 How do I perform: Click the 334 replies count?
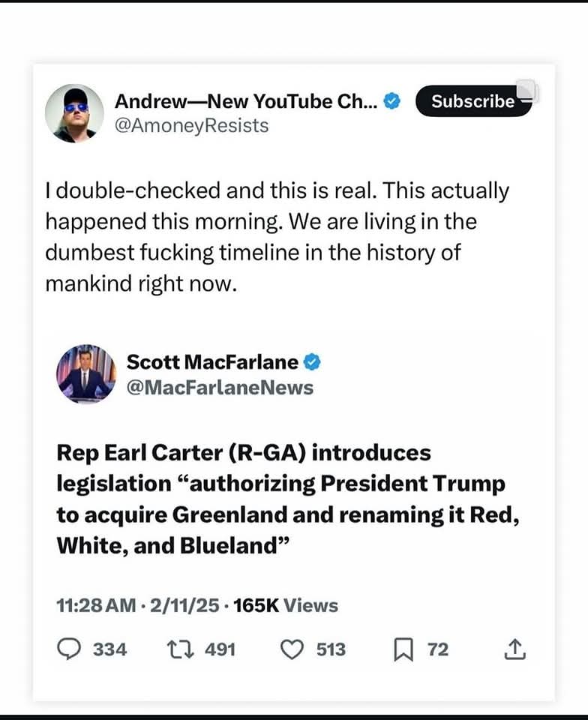110,649
